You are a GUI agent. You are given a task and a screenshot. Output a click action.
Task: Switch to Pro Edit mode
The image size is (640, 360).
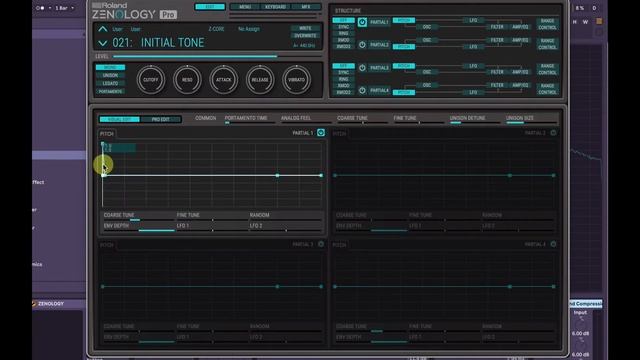point(160,120)
